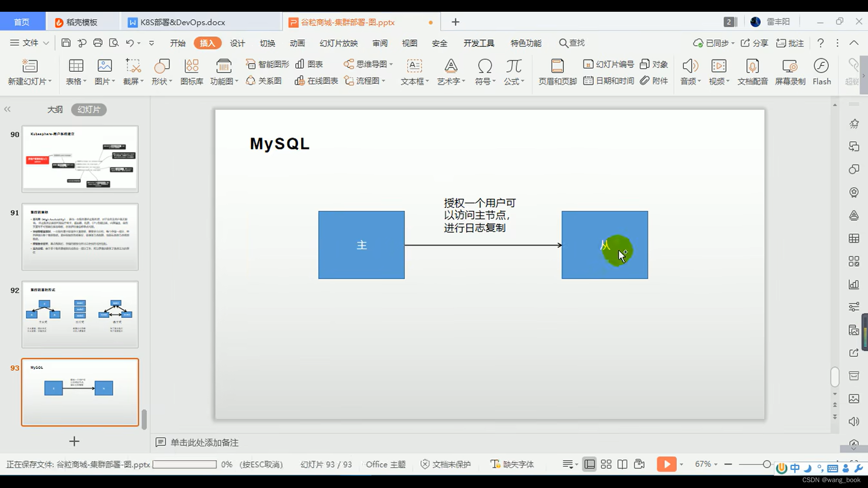This screenshot has width=868, height=488.
Task: Click the Undo arrow icon
Action: [x=130, y=43]
